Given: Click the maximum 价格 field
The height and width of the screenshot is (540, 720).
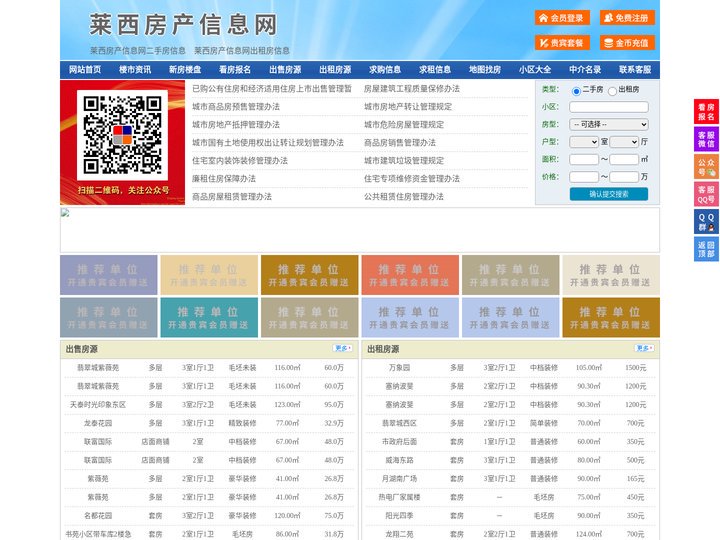Looking at the screenshot, I should coord(624,177).
